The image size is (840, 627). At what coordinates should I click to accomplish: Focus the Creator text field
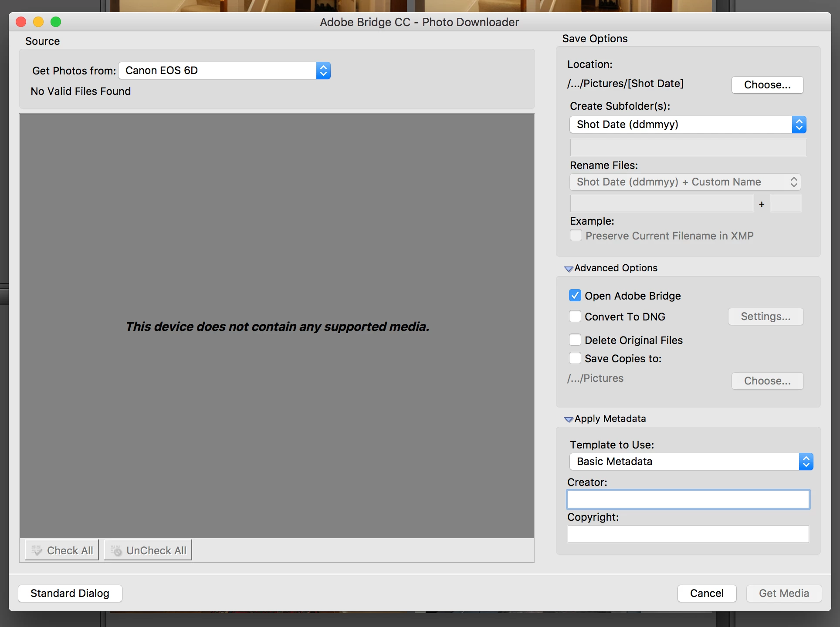(688, 499)
